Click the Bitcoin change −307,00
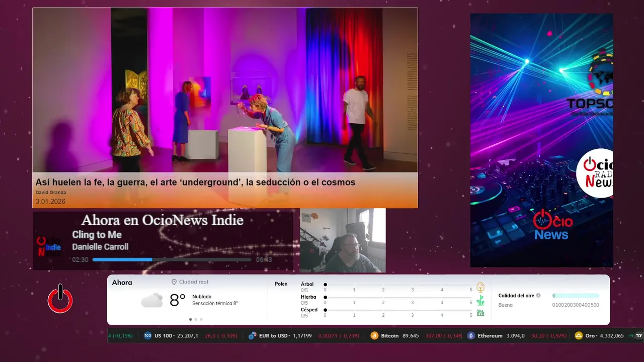The height and width of the screenshot is (362, 644). (433, 336)
